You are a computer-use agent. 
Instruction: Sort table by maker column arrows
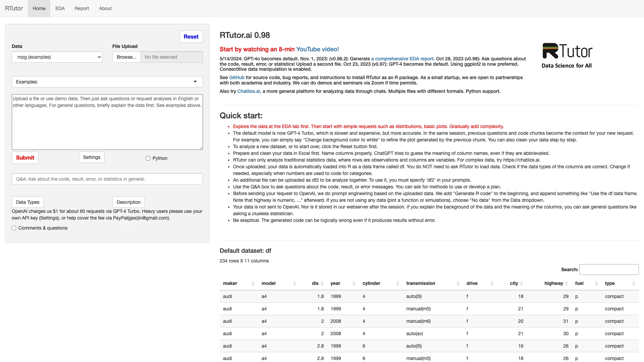(x=253, y=284)
